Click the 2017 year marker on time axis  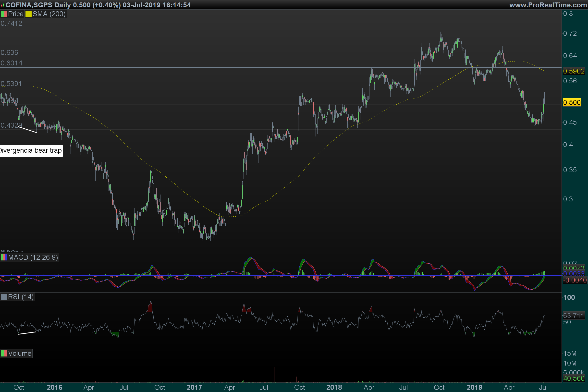(194, 388)
